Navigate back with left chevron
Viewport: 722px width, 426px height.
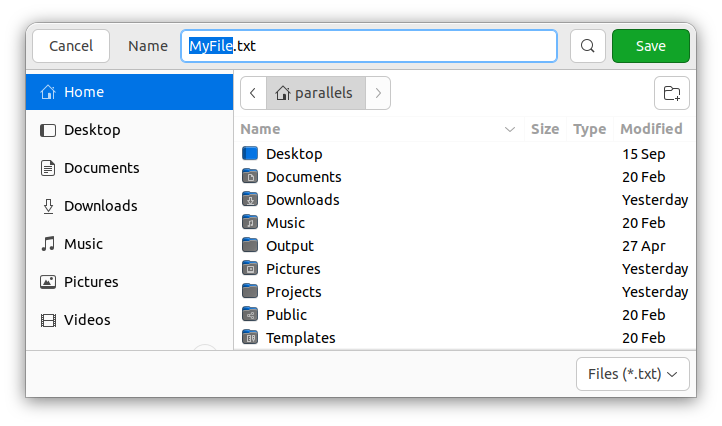(253, 93)
